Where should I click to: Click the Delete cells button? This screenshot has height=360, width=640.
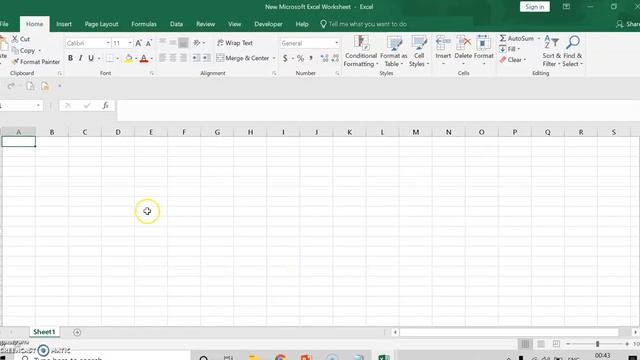tap(463, 51)
